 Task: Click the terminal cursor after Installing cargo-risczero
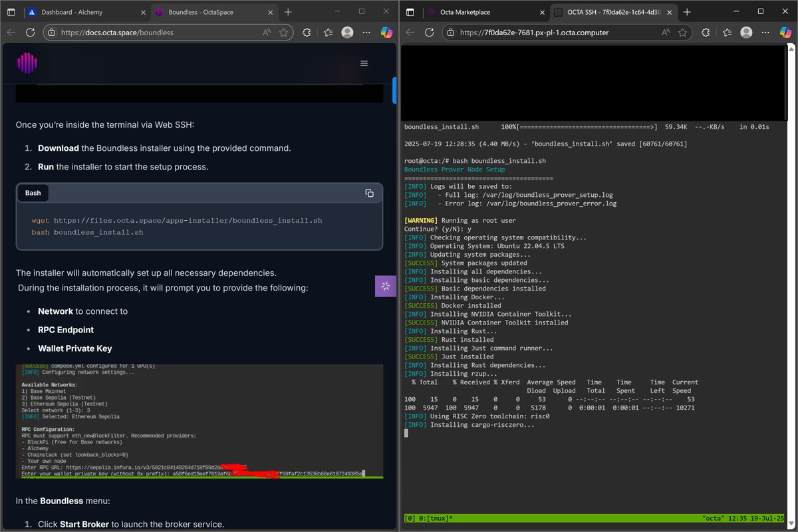click(406, 433)
